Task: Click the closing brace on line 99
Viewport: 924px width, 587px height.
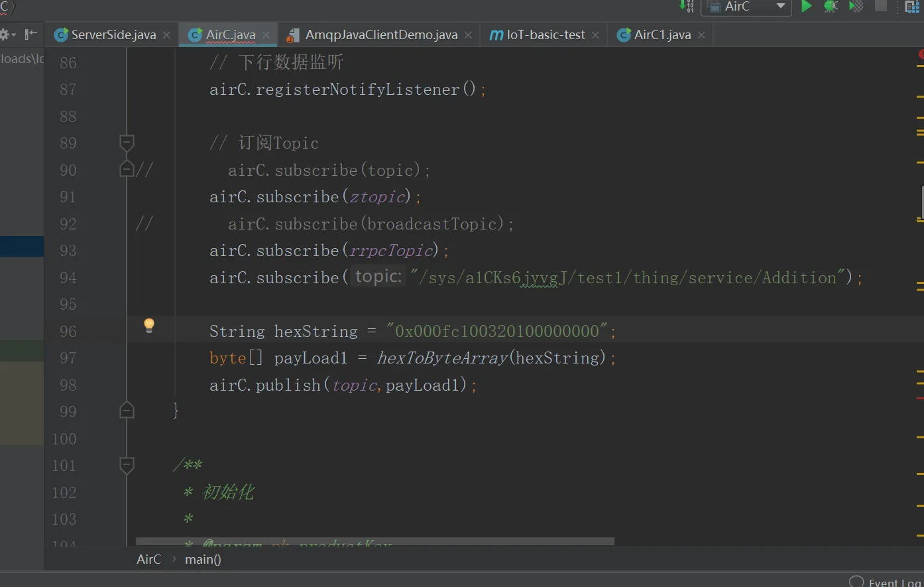Action: (x=175, y=411)
